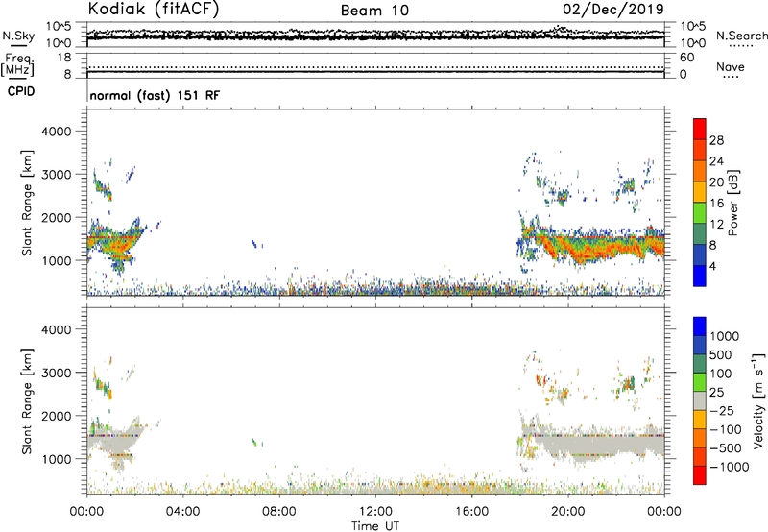Click 'Slant Range [km]' label of power panel

27,203
